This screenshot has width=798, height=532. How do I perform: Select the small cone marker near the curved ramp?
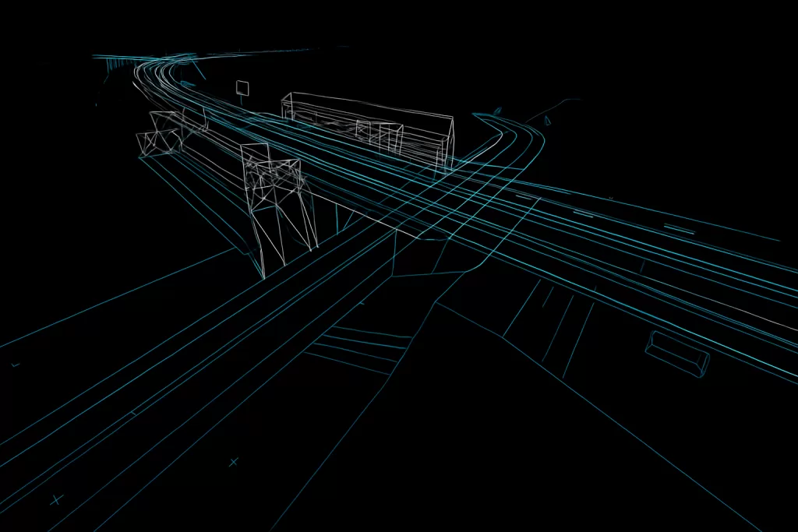[x=546, y=119]
